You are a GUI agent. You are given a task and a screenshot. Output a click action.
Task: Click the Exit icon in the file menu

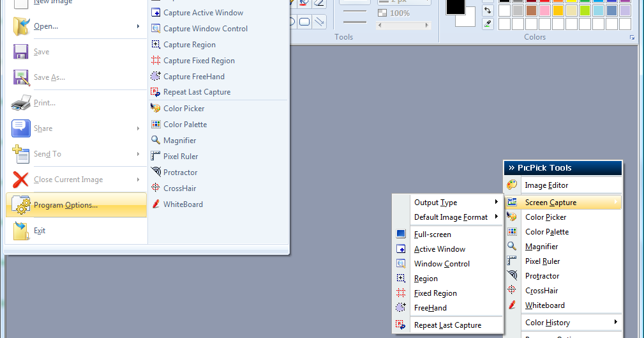(x=21, y=231)
